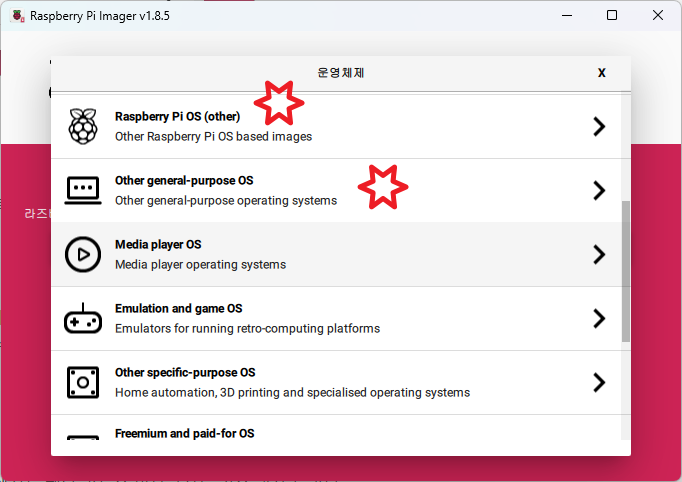
Task: Maximize the Raspberry Pi Imager window
Action: 612,15
